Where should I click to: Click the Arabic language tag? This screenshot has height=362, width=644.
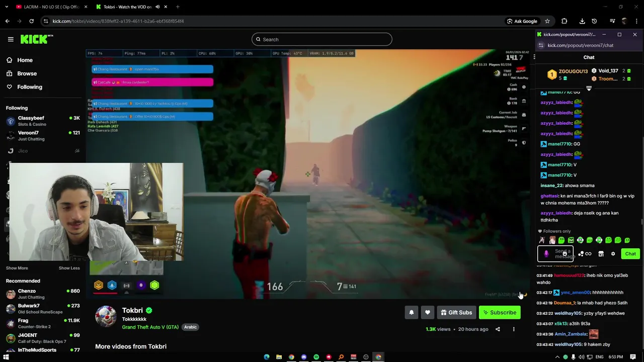190,327
